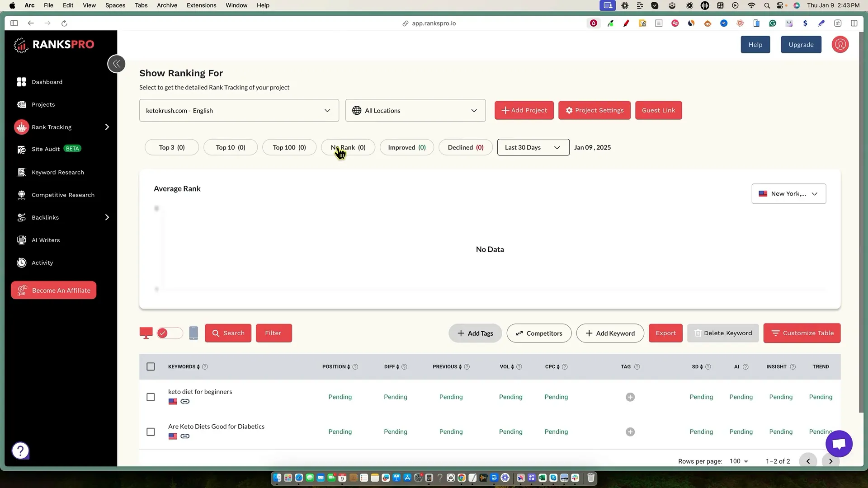Screen dimensions: 868x488
Task: Open Site Audit in sidebar
Action: [46, 149]
